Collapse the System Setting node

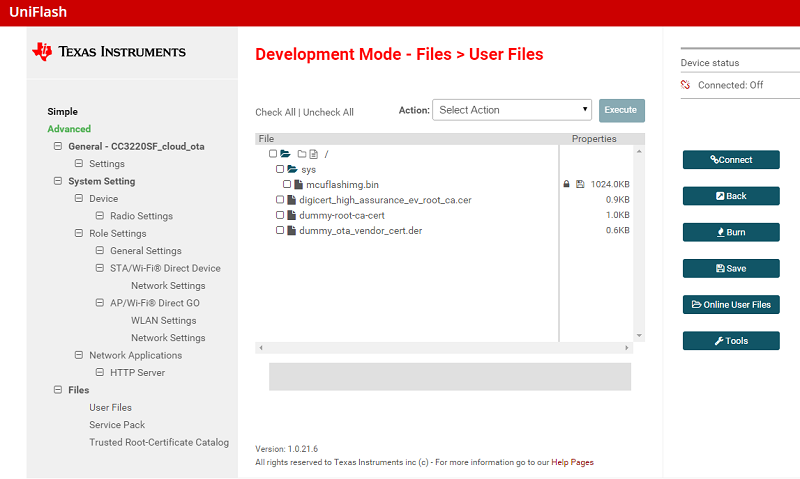(58, 181)
